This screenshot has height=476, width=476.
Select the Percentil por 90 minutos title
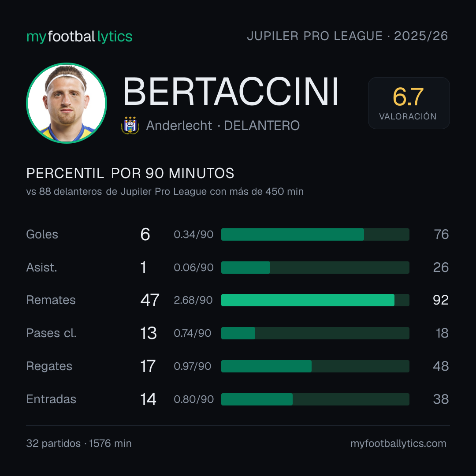(x=130, y=173)
